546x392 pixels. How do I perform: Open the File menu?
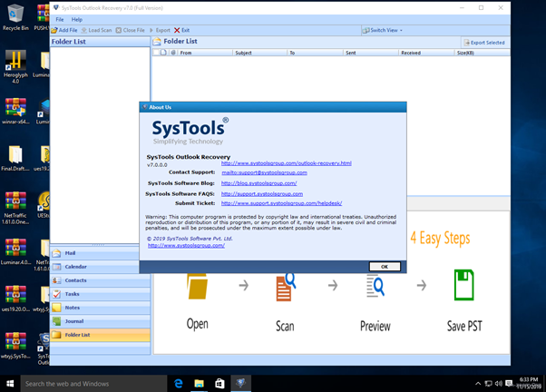coord(60,20)
